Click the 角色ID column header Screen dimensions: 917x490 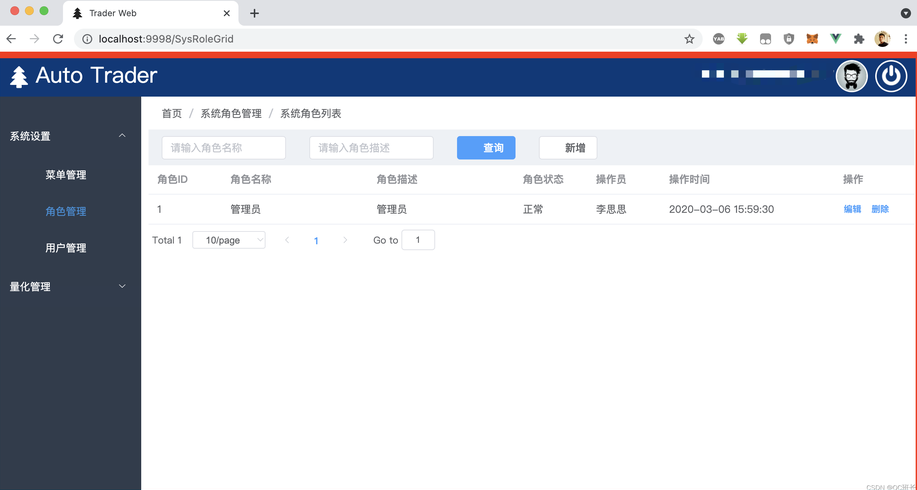point(173,180)
